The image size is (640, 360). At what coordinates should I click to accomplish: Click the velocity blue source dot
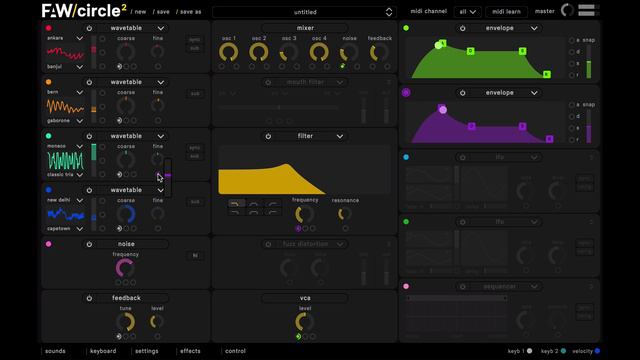tap(597, 351)
